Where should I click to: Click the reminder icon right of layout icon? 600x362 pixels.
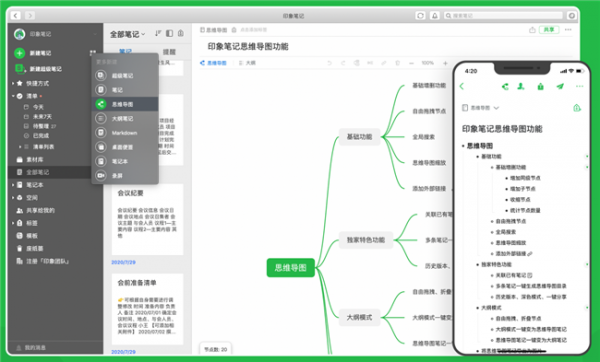[x=181, y=33]
